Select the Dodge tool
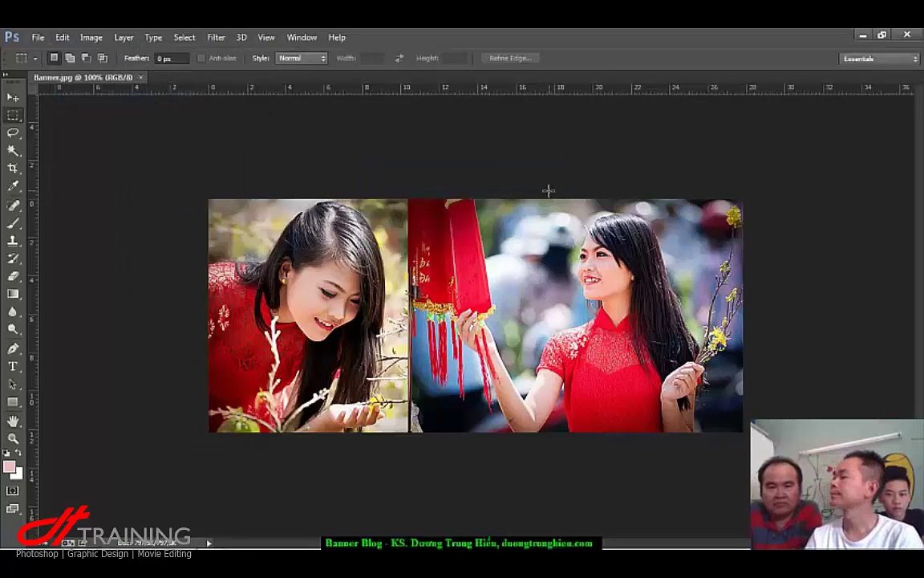 coord(13,329)
